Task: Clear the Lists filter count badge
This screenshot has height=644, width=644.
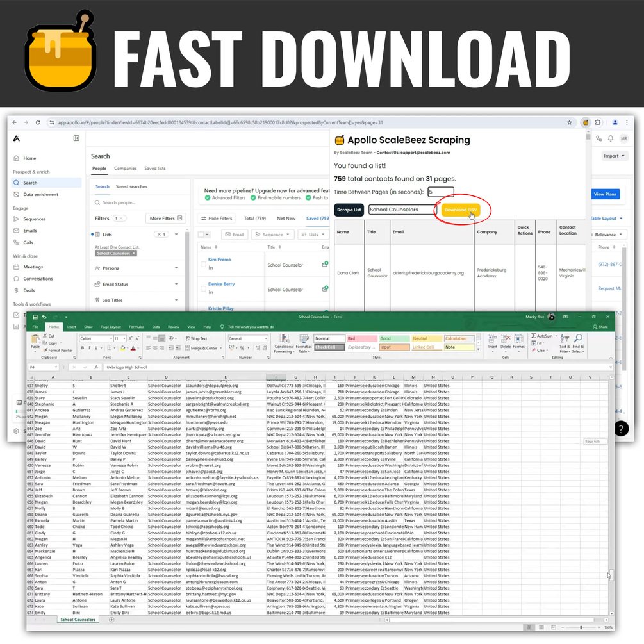Action: (x=161, y=235)
